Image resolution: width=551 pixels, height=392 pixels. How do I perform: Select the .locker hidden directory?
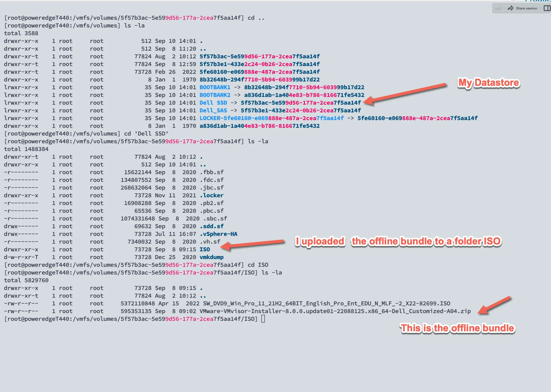[x=212, y=195]
